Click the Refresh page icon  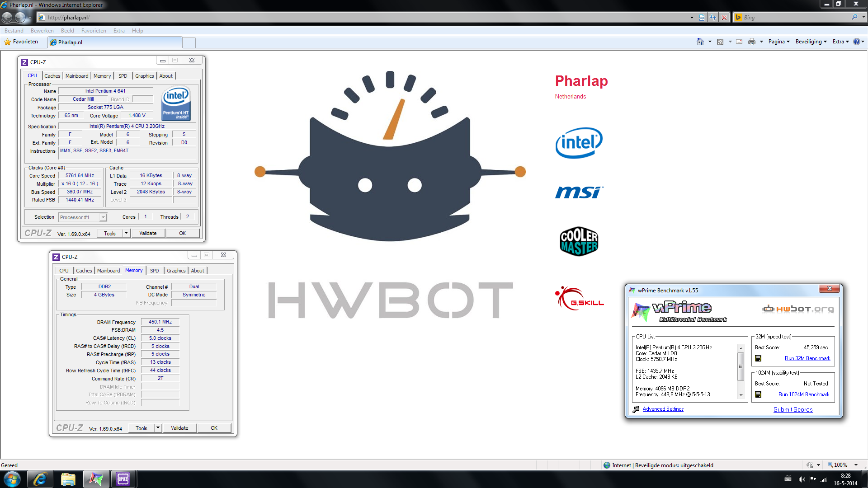tap(713, 18)
